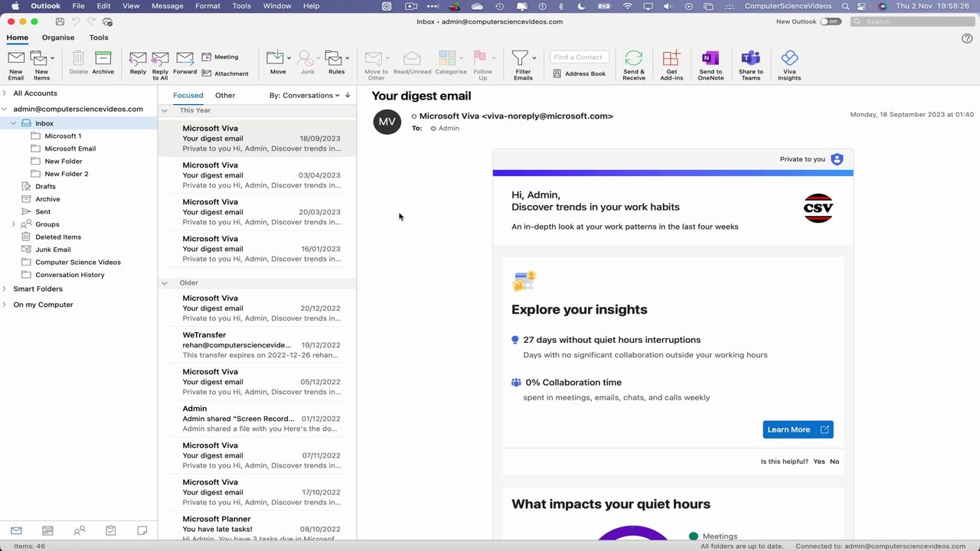Switch to Notes view in bottom bar
This screenshot has width=980, height=551.
(x=142, y=530)
